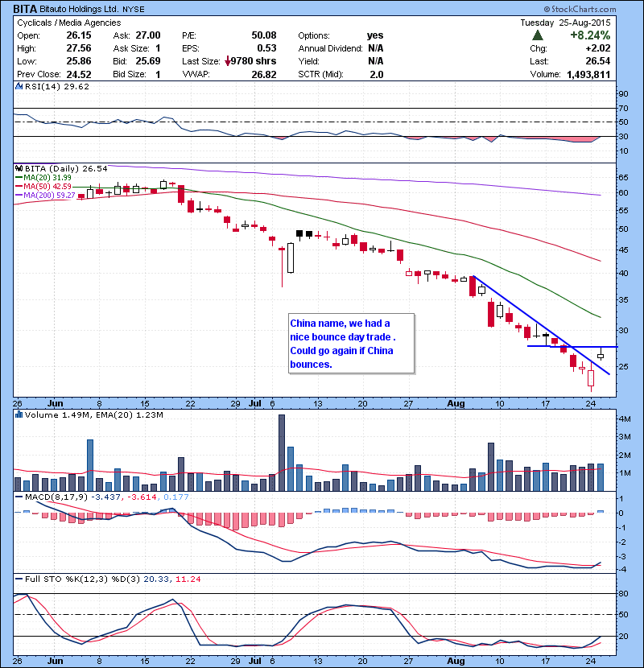Viewport: 644px width, 668px height.
Task: Click the Jul label on price chart axis
Action: point(255,403)
